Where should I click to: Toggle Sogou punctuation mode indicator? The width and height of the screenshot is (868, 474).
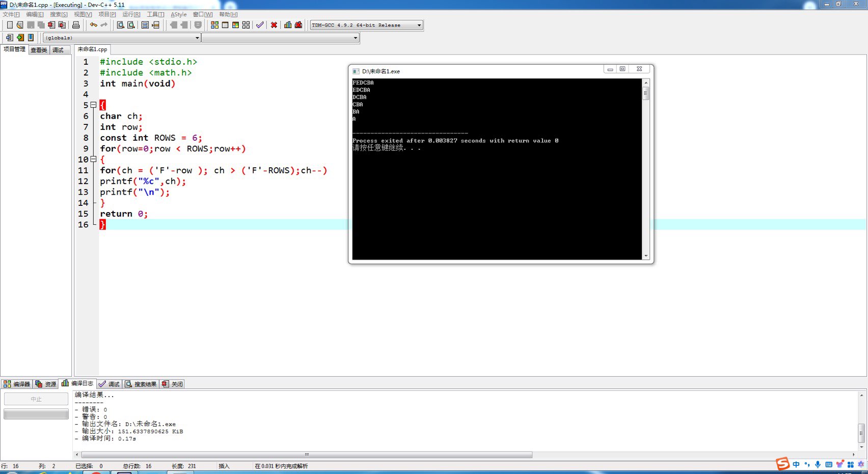point(807,464)
